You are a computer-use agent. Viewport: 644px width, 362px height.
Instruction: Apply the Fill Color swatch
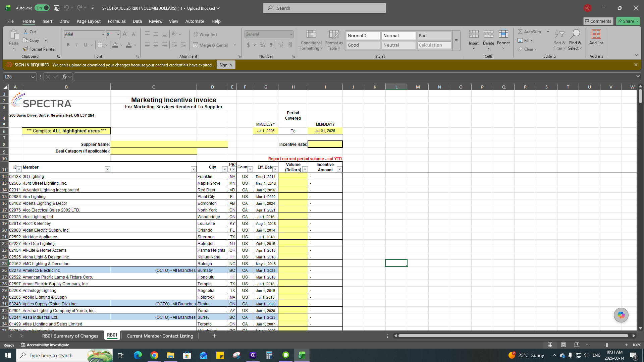click(x=115, y=45)
